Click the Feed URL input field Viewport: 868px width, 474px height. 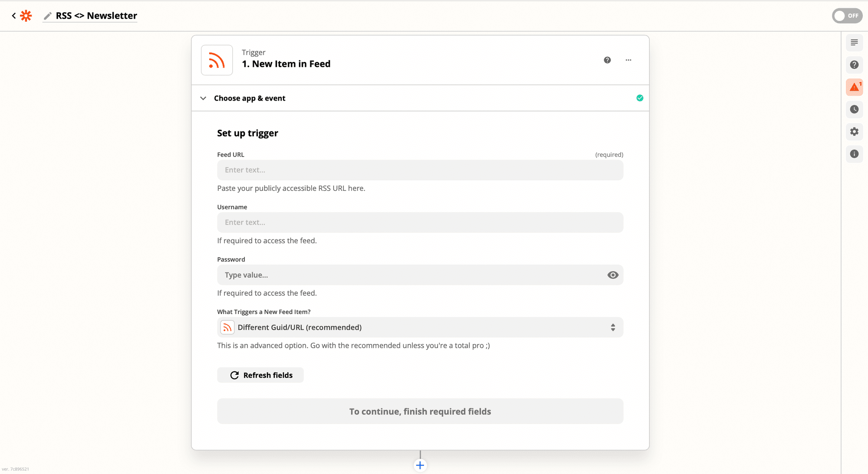point(420,170)
